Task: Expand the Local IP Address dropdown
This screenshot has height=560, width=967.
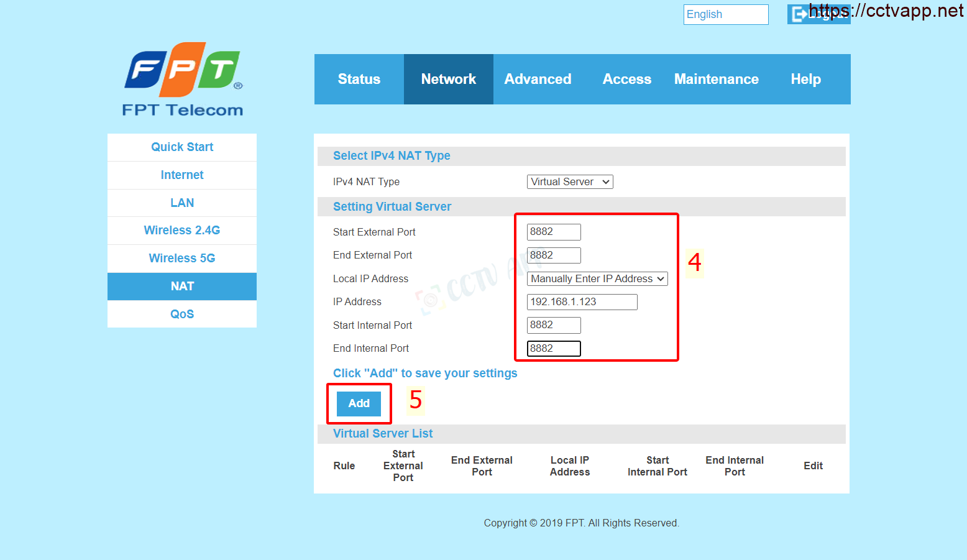Action: [x=597, y=279]
